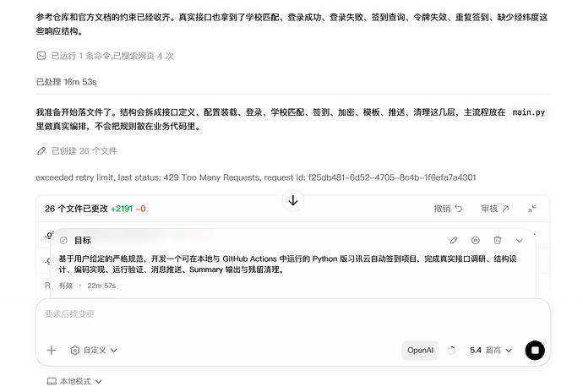Click the OpenAI provider badge
583x392 pixels.
click(x=420, y=351)
